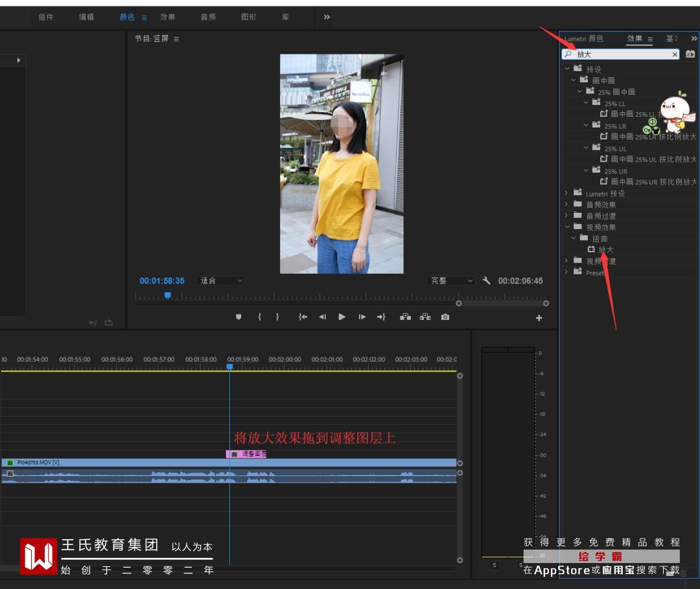Viewport: 700px width, 589px height.
Task: Step forward one frame
Action: [362, 317]
